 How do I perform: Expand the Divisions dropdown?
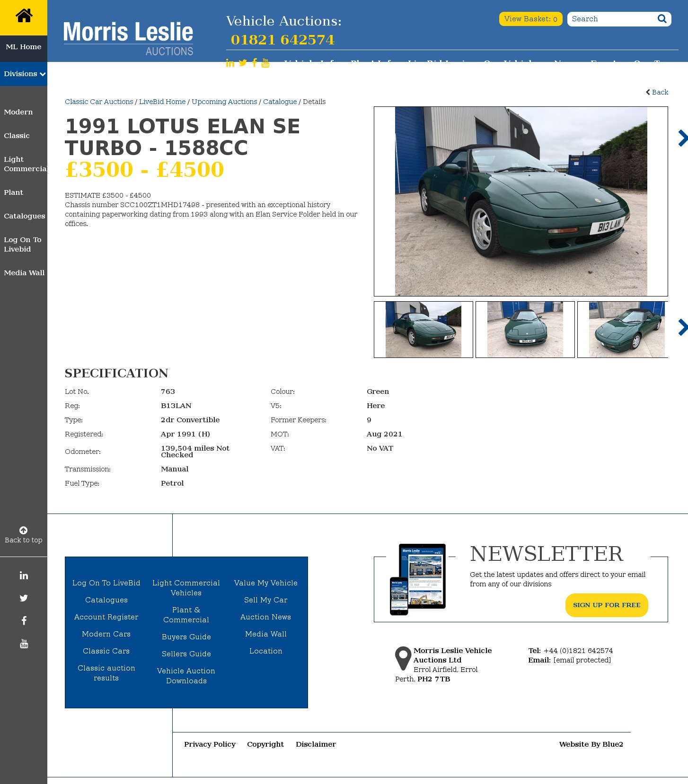tap(24, 74)
